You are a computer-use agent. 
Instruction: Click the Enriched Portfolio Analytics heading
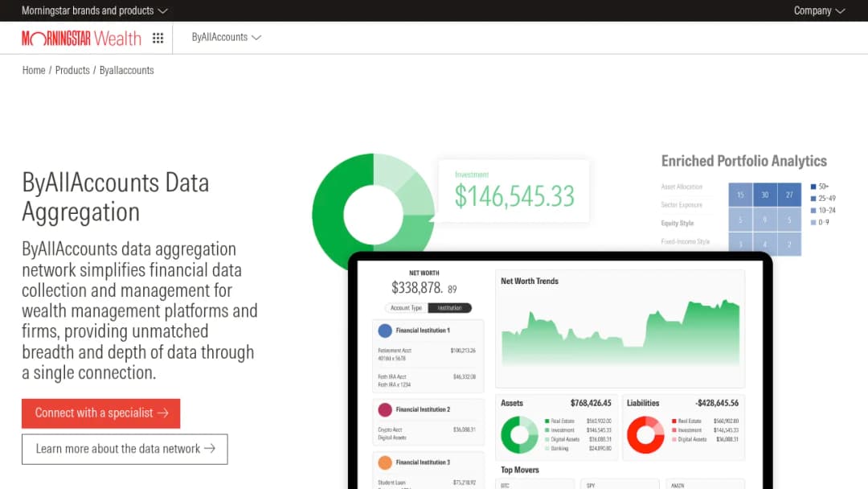tap(744, 161)
